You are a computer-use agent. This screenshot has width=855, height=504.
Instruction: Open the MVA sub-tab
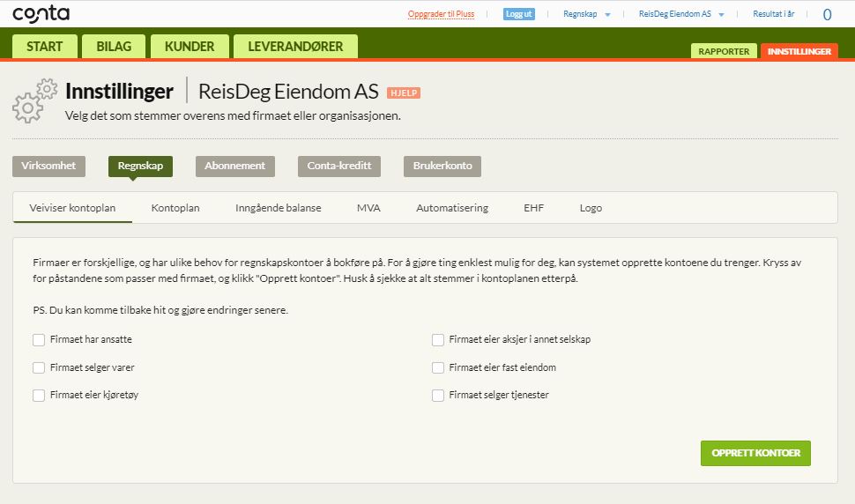pos(368,208)
